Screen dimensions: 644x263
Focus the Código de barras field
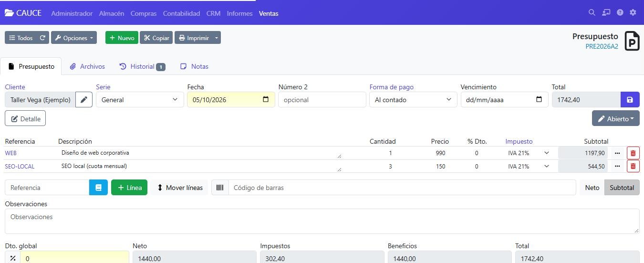(x=402, y=188)
